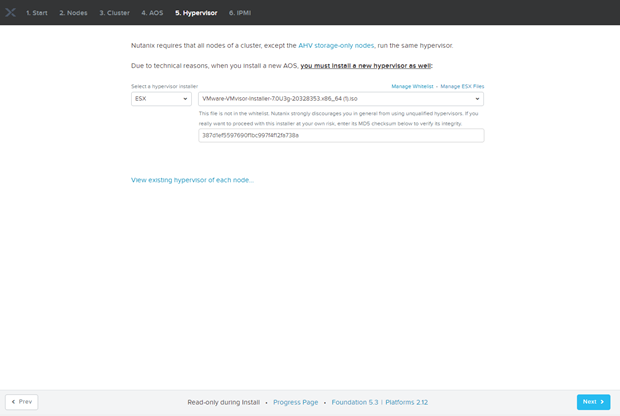Navigate to the 4. AOS tab
The image size is (620, 416).
[x=153, y=13]
